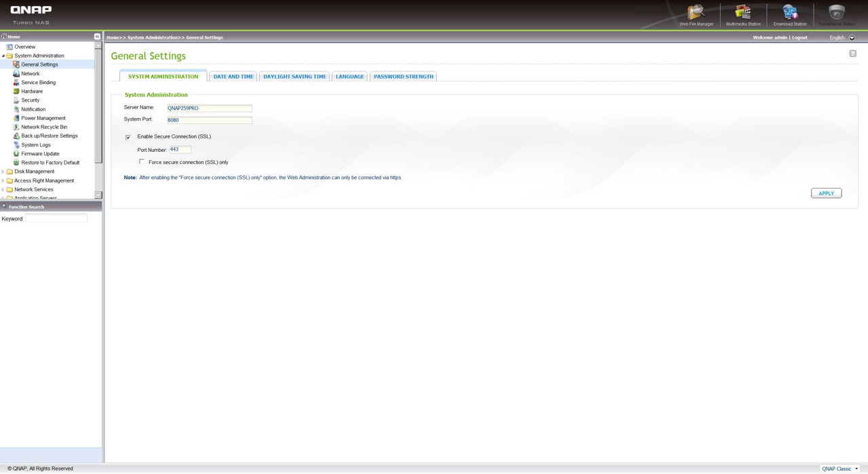Click the sidebar scrollbar down arrow
Screen dimensions: 868x474
[98, 195]
